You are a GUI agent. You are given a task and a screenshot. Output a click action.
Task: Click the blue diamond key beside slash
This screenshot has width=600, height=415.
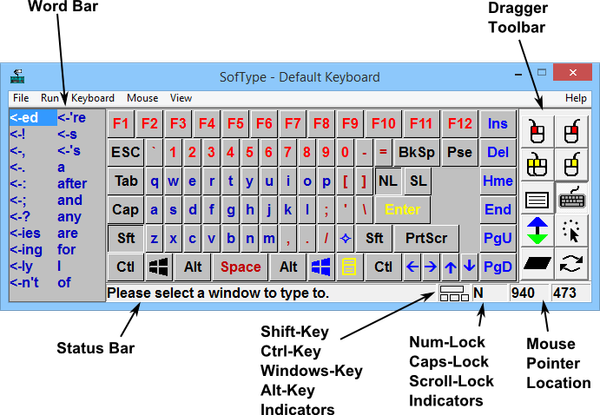[x=346, y=238]
